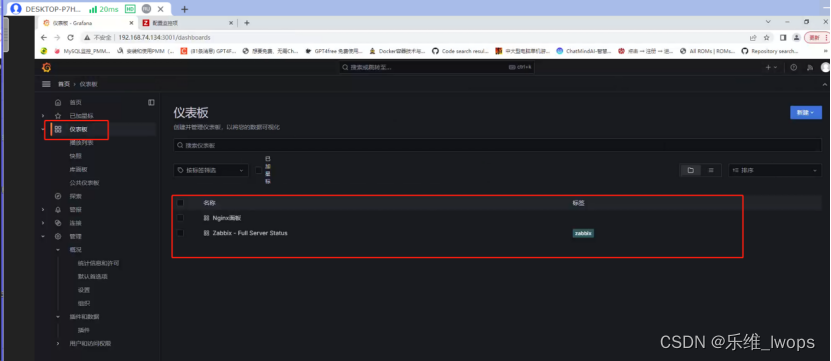
Task: Open a new browser tab
Action: point(247,23)
